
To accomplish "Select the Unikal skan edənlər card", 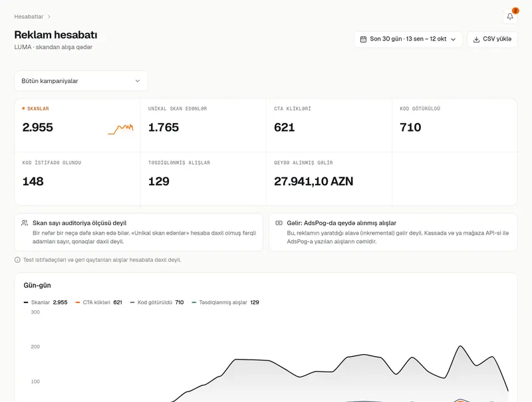I will 203,125.
